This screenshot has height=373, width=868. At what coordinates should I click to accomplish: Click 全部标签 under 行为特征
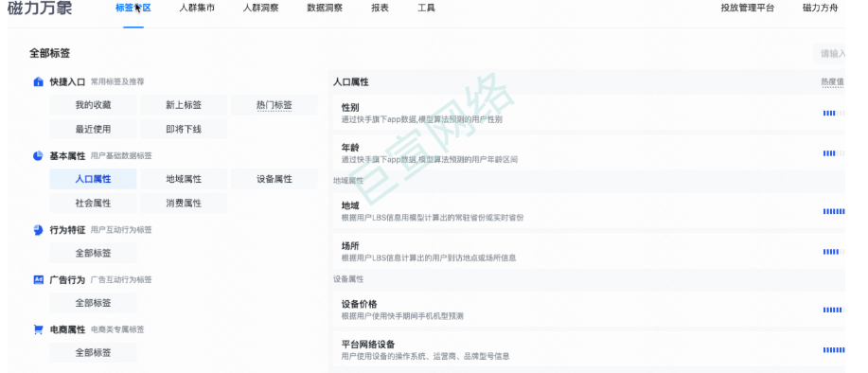pyautogui.click(x=93, y=253)
